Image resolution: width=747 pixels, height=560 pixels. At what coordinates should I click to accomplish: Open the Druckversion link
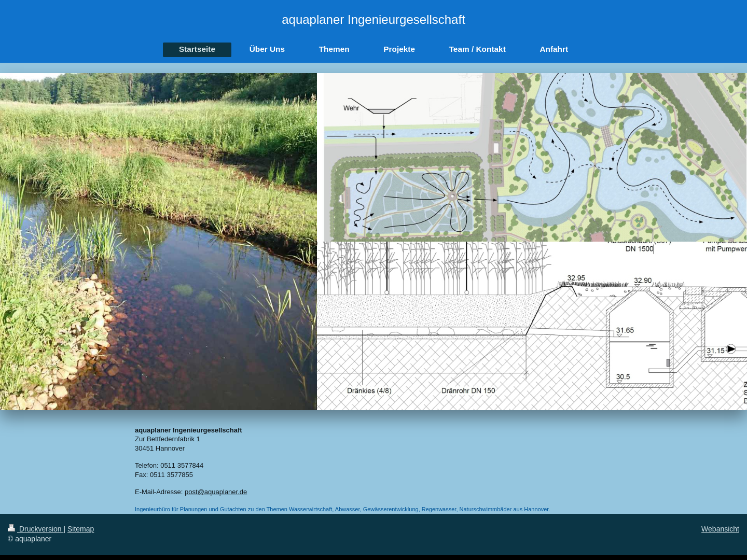[40, 529]
